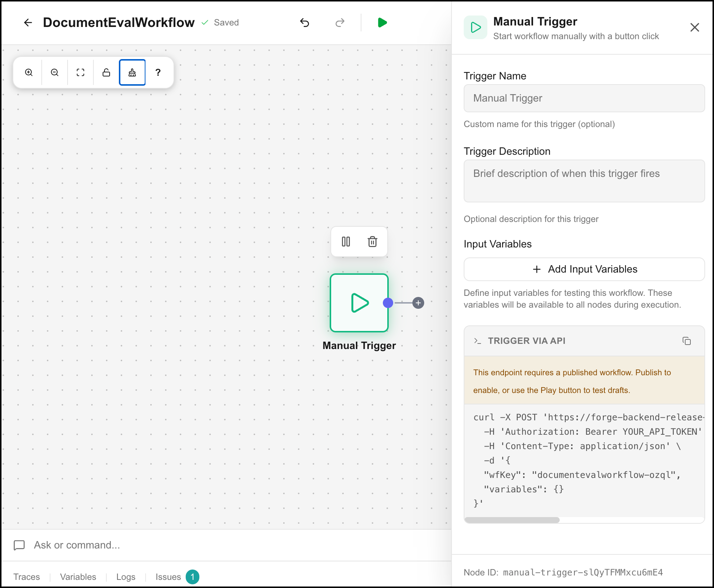Close the Manual Trigger panel
This screenshot has width=714, height=588.
pyautogui.click(x=695, y=27)
